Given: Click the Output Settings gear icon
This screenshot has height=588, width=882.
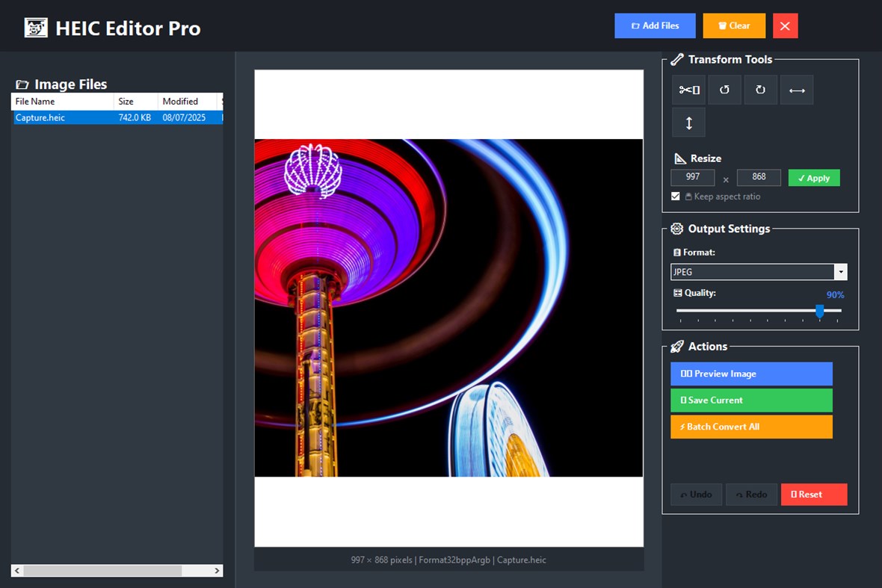Looking at the screenshot, I should (677, 229).
